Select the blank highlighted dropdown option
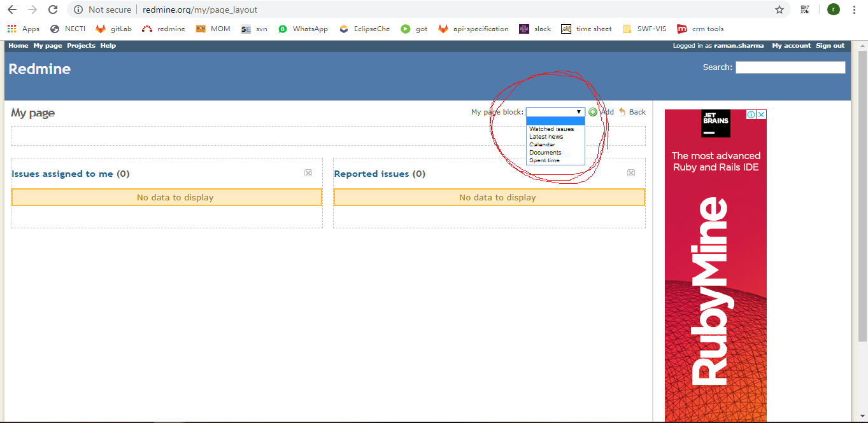Viewport: 868px width, 423px height. click(555, 121)
